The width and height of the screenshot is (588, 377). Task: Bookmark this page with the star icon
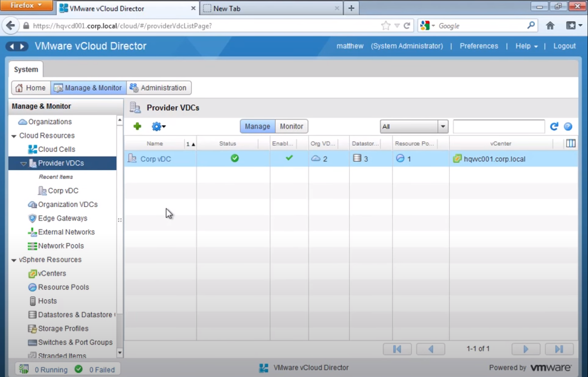[x=385, y=26]
